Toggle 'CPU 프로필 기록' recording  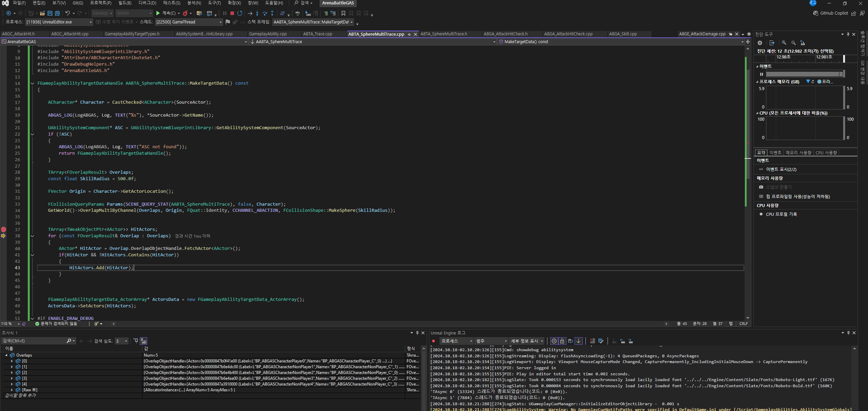click(778, 214)
